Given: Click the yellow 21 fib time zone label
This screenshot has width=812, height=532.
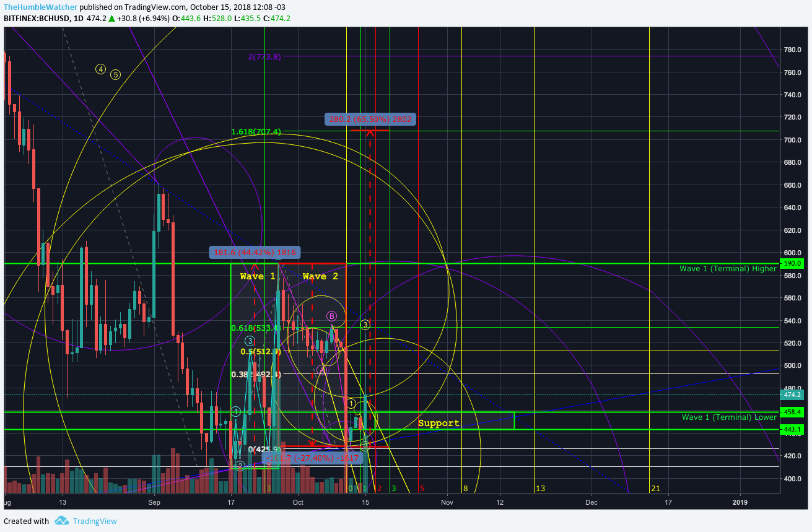Looking at the screenshot, I should 656,489.
